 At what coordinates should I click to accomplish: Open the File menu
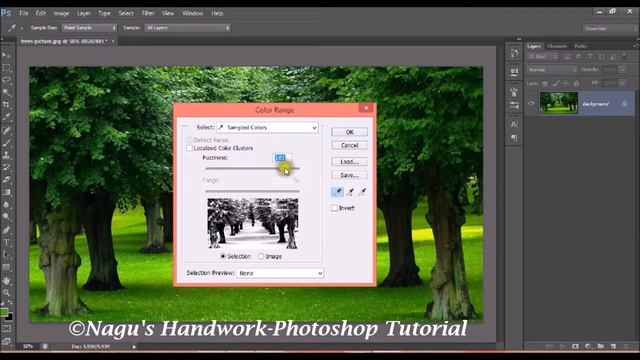[24, 13]
